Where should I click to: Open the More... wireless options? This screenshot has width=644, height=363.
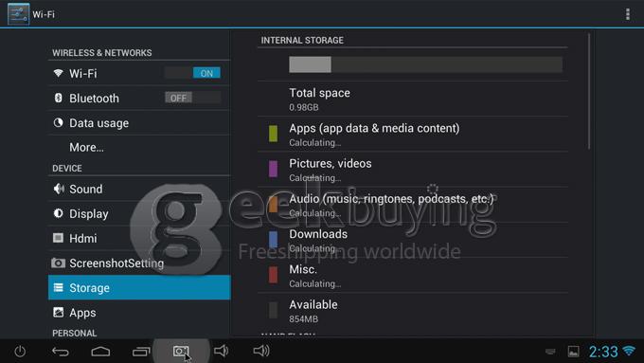(139, 147)
